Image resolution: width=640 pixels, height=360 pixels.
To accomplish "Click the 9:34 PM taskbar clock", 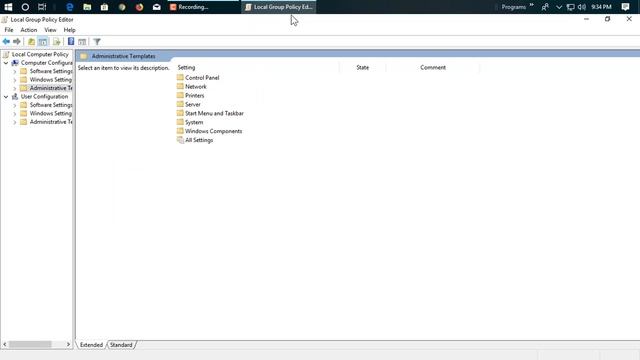I will coord(602,7).
